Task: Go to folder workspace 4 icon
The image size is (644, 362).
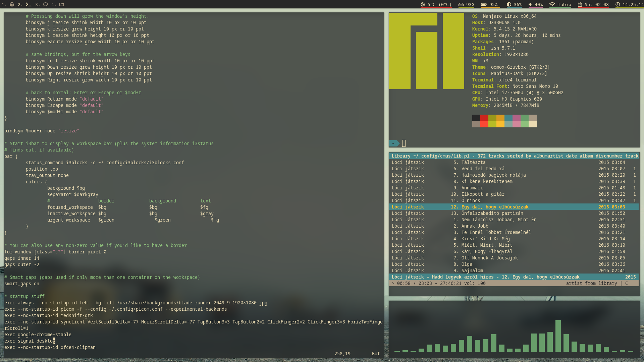Action: [62, 4]
